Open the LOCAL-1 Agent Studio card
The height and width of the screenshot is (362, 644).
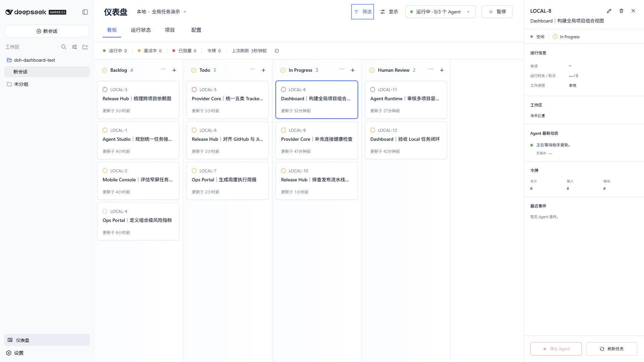138,140
